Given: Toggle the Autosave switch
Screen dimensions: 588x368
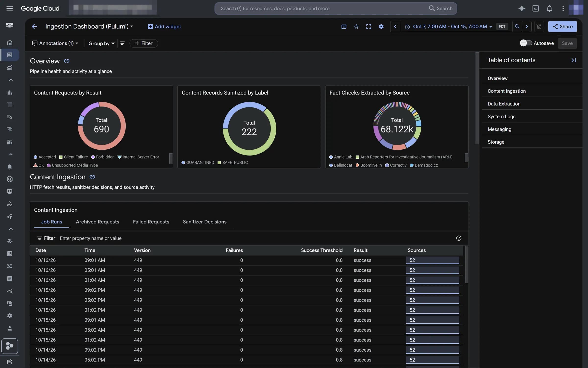Looking at the screenshot, I should (526, 43).
